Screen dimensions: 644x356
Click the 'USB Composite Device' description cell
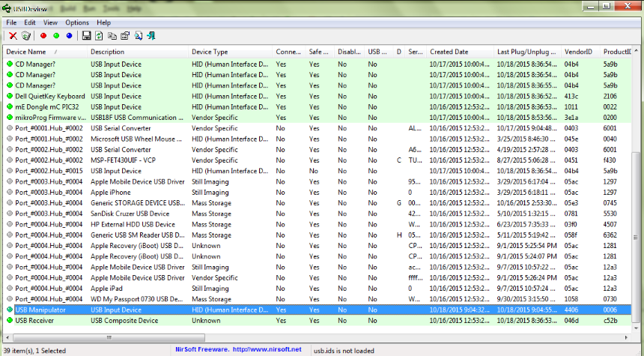pos(124,320)
